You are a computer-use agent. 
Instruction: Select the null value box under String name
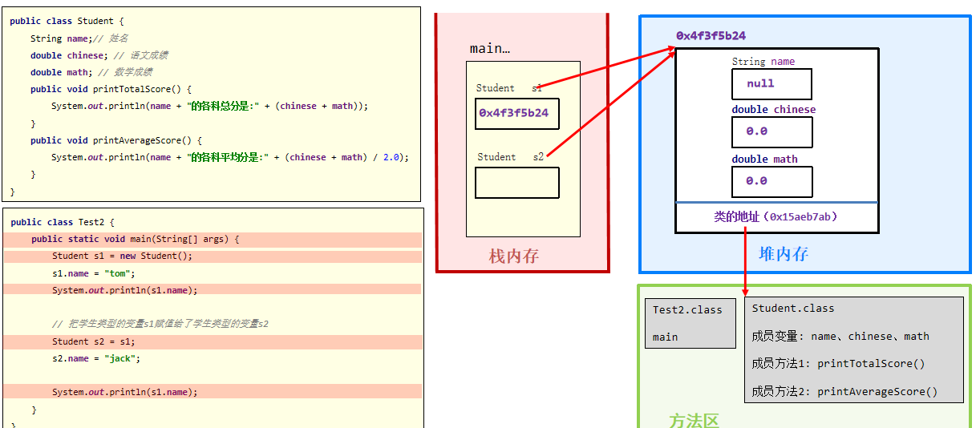tap(771, 84)
